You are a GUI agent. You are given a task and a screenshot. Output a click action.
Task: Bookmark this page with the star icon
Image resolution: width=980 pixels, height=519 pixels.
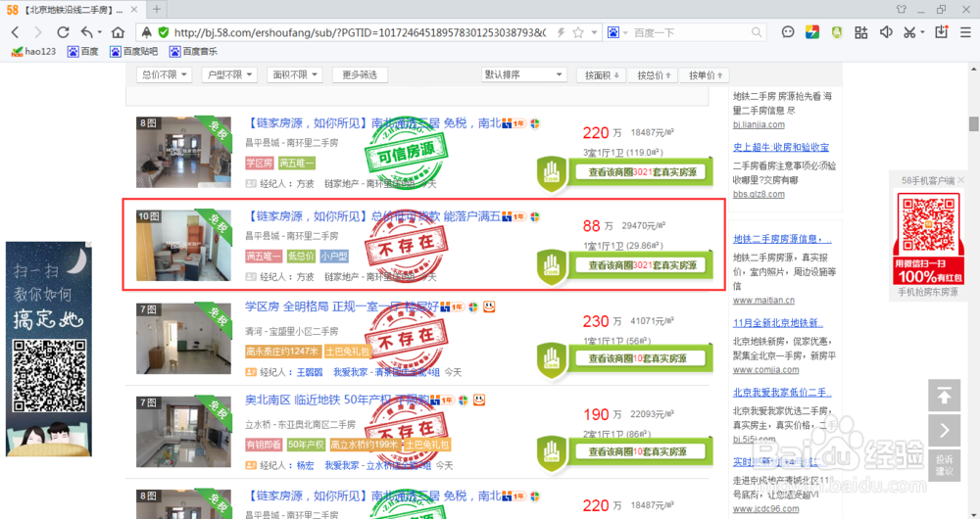point(578,32)
